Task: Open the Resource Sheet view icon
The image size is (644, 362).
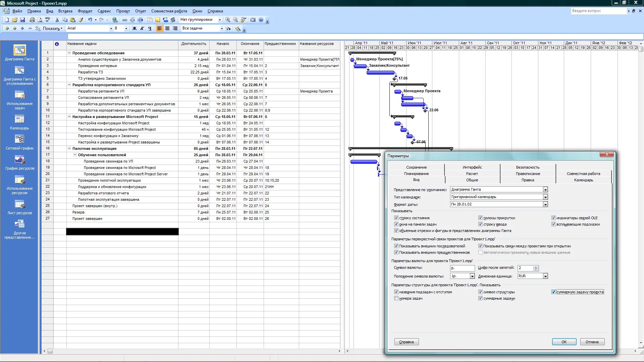Action: click(x=19, y=204)
